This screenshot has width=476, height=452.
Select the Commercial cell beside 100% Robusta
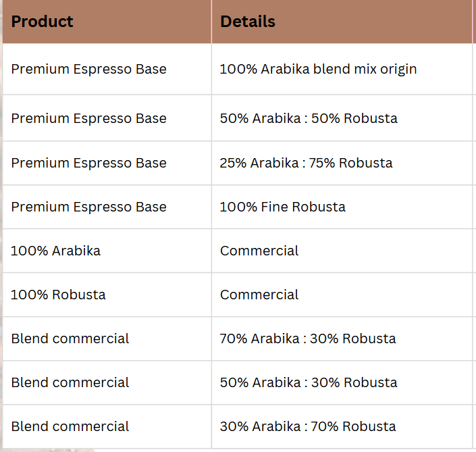tap(259, 295)
